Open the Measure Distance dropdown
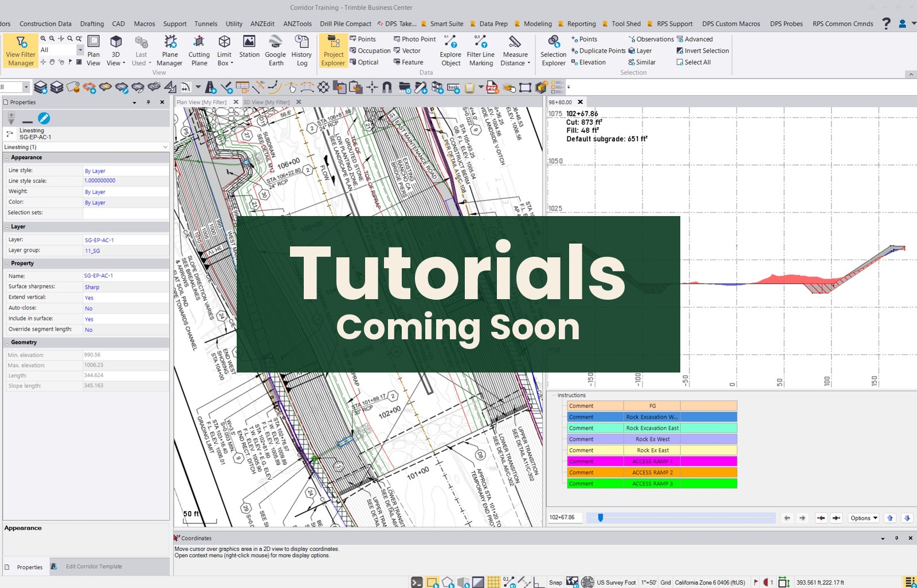The image size is (917, 588). (x=528, y=64)
